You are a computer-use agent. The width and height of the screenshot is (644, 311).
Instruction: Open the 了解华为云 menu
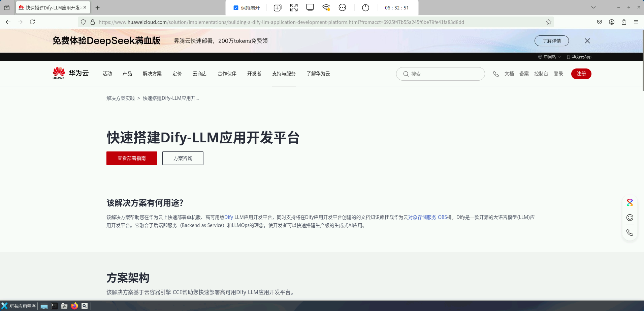318,74
